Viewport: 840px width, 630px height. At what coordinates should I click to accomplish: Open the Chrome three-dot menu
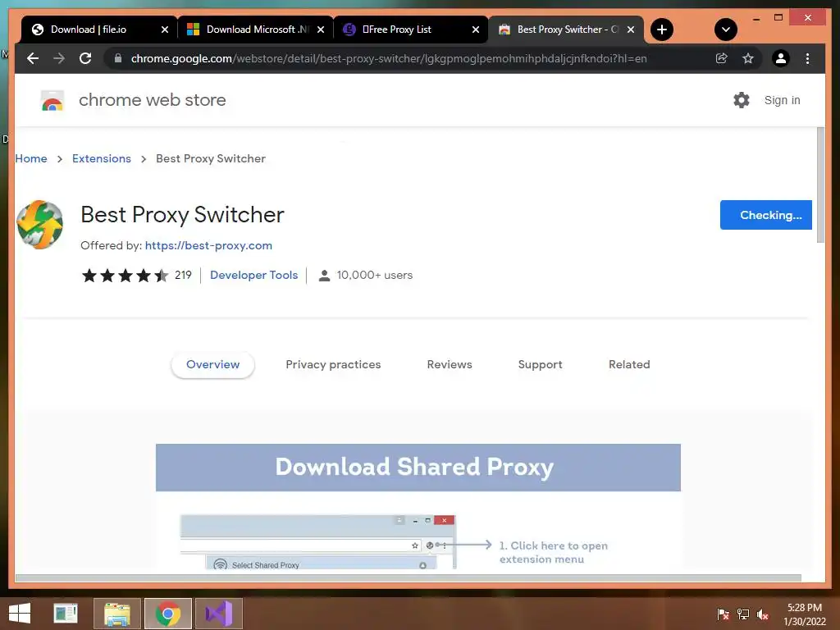point(807,58)
